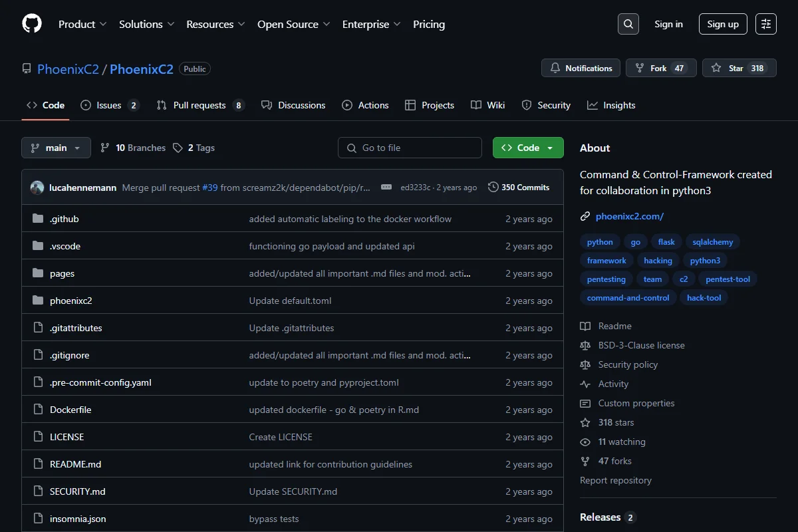798x532 pixels.
Task: Click the 10 Branches icon
Action: click(105, 148)
